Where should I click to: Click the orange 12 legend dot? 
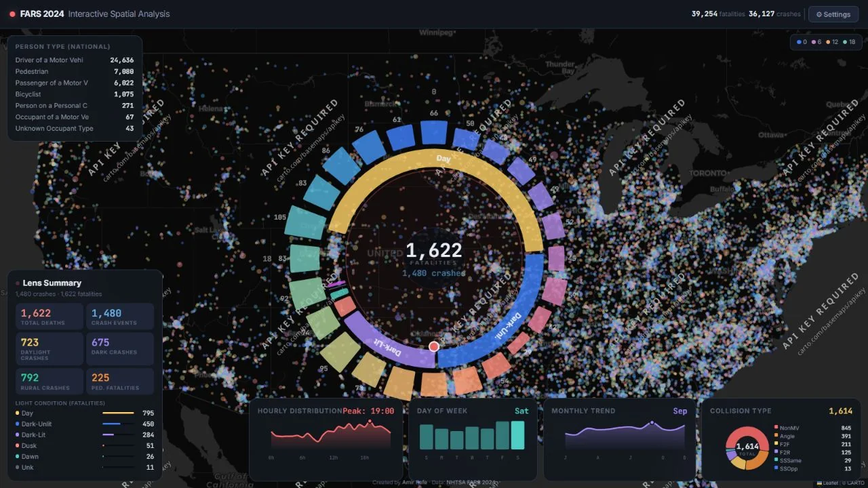point(829,42)
